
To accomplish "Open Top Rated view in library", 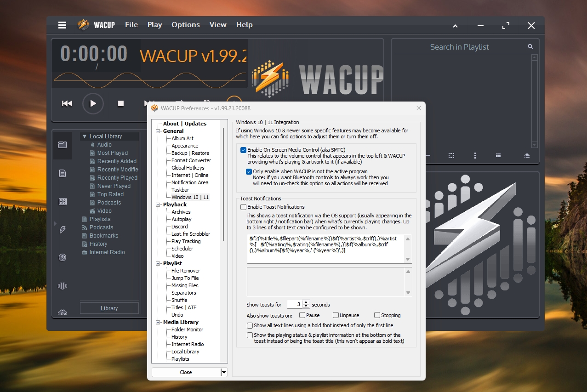I will (110, 194).
